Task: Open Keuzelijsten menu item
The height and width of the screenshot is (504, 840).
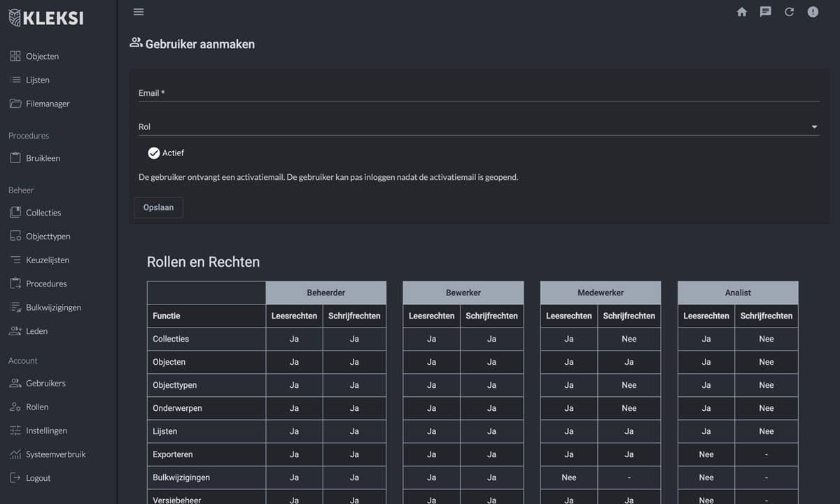Action: (x=48, y=260)
